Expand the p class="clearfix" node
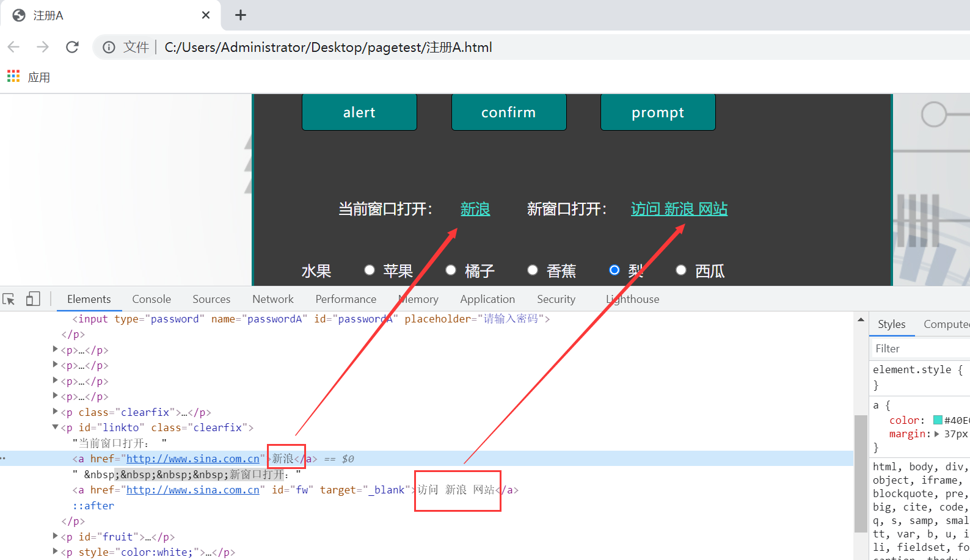The width and height of the screenshot is (970, 560). point(55,412)
